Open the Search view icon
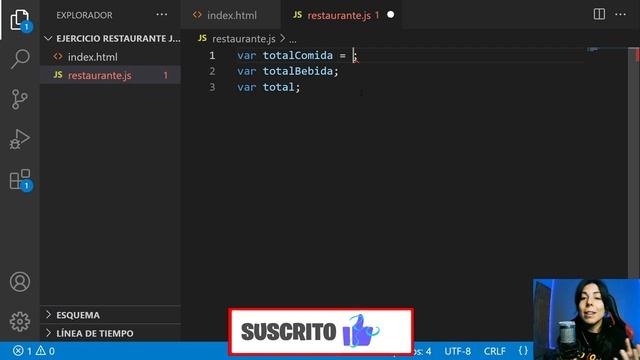This screenshot has height=360, width=640. pyautogui.click(x=20, y=59)
